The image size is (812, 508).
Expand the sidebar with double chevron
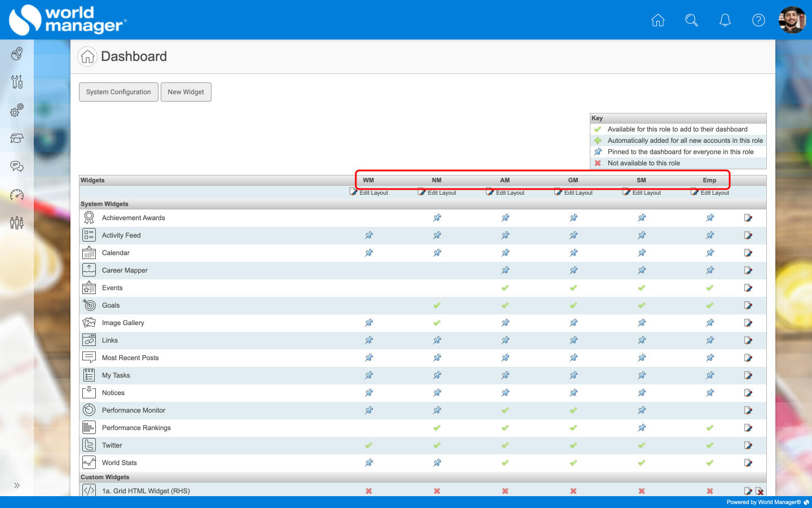(x=17, y=485)
